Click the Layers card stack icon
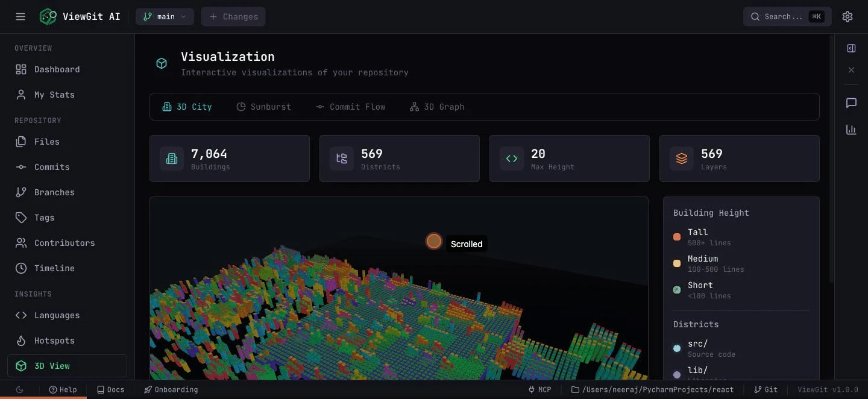The width and height of the screenshot is (868, 399). [682, 159]
